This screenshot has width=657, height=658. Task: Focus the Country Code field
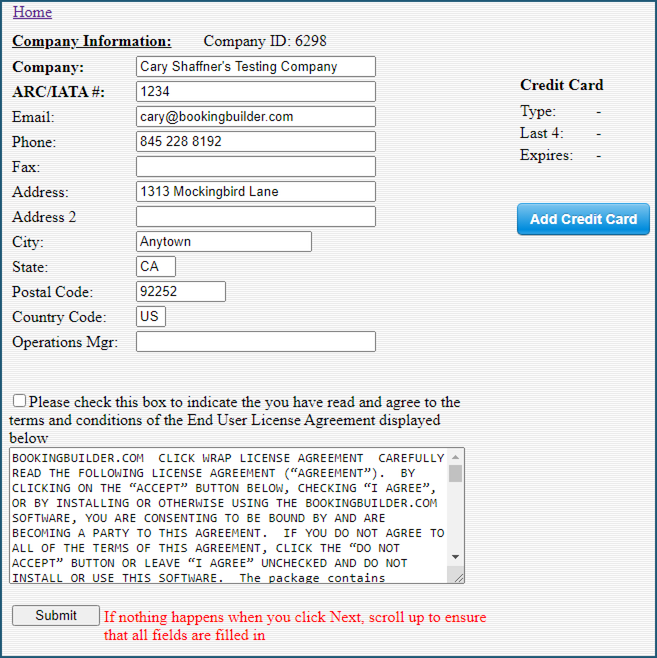point(150,317)
